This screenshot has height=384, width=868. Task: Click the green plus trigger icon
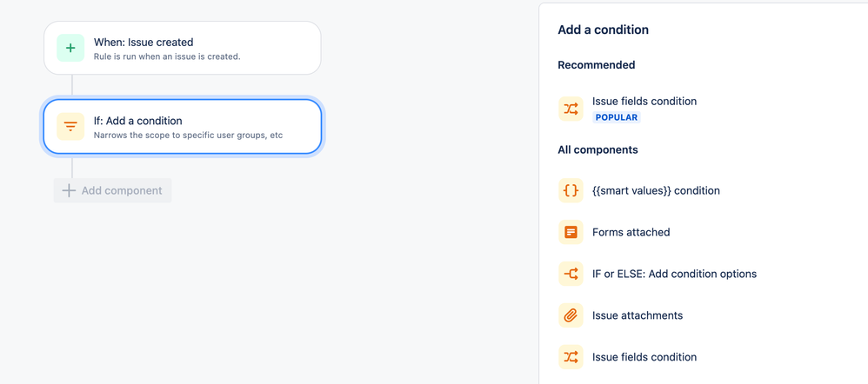coord(70,49)
